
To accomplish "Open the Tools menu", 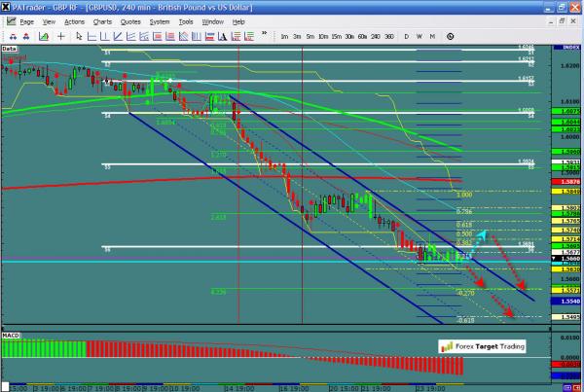I will (x=185, y=20).
